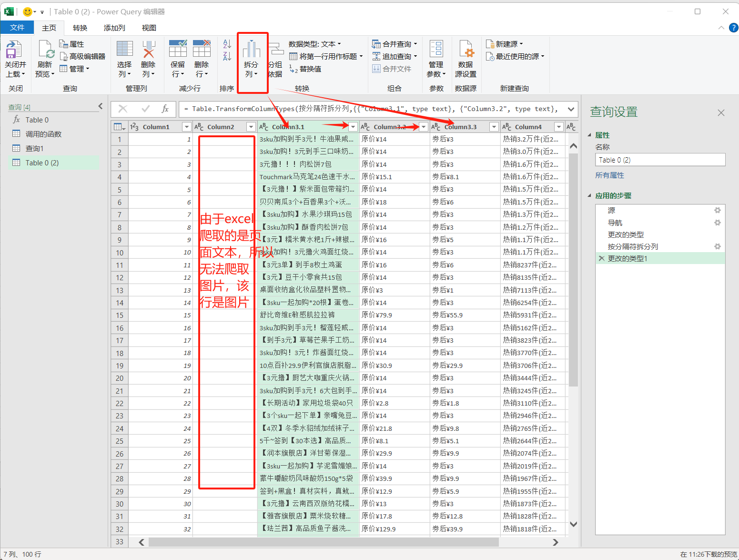739x560 pixels.
Task: Collapse the ribbon with the caret
Action: coord(721,28)
